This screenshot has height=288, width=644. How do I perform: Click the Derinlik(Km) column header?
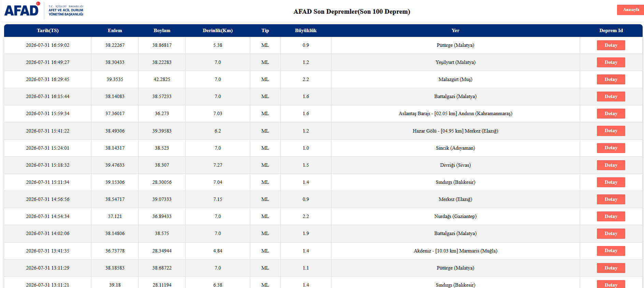point(218,30)
